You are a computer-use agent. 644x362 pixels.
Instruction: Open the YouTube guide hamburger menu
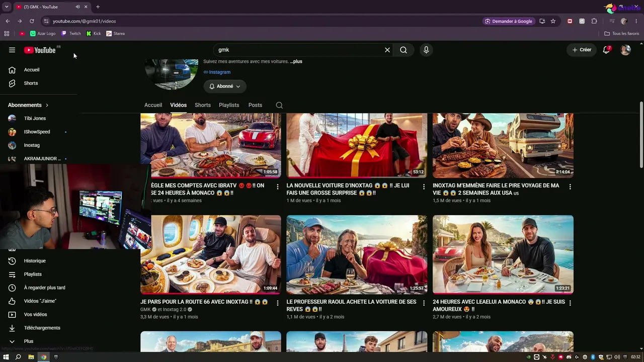12,50
